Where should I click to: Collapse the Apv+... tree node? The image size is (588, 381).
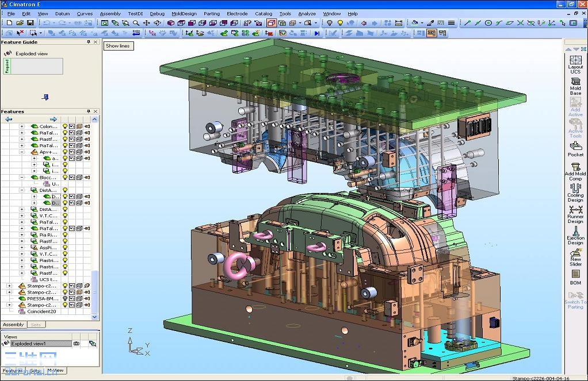22,152
